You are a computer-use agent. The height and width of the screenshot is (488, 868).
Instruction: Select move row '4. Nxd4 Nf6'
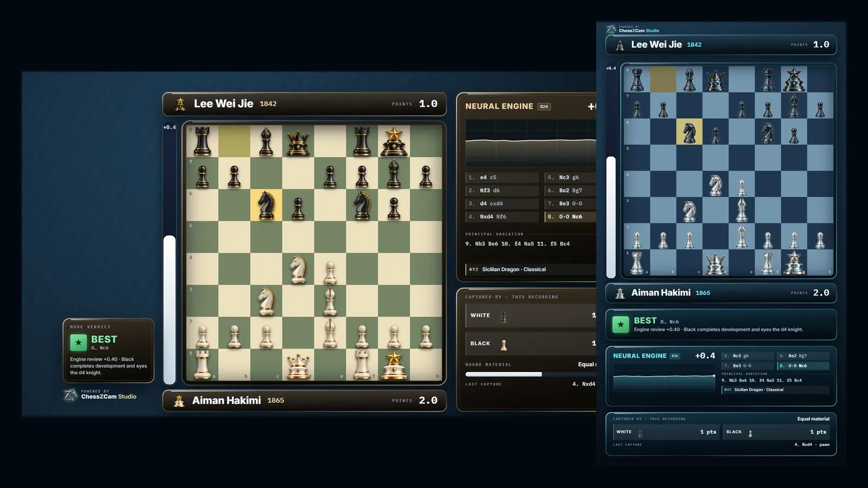click(502, 216)
